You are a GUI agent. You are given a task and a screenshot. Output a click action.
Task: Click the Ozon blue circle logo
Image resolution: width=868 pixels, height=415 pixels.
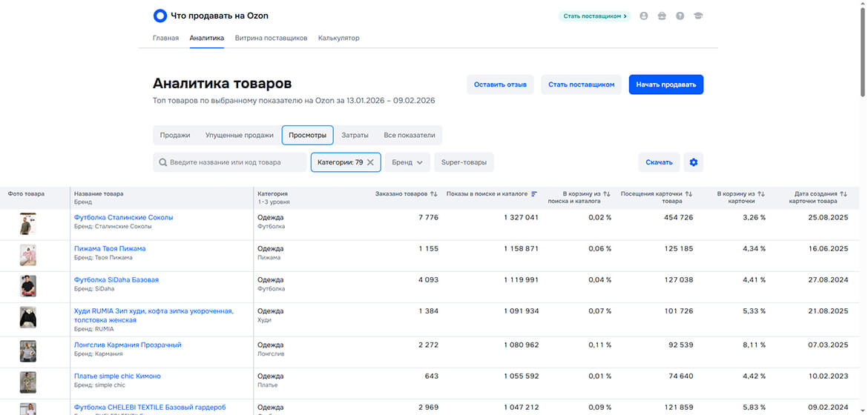coord(160,16)
